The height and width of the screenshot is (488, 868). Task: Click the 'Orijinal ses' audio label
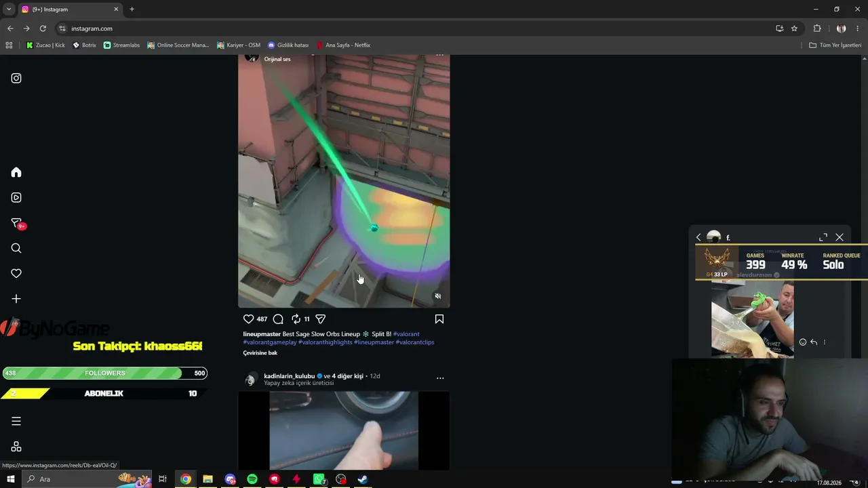[277, 59]
